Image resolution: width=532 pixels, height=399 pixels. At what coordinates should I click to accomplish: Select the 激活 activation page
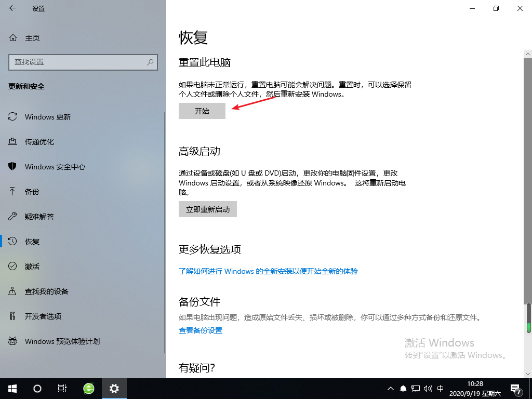tap(32, 267)
